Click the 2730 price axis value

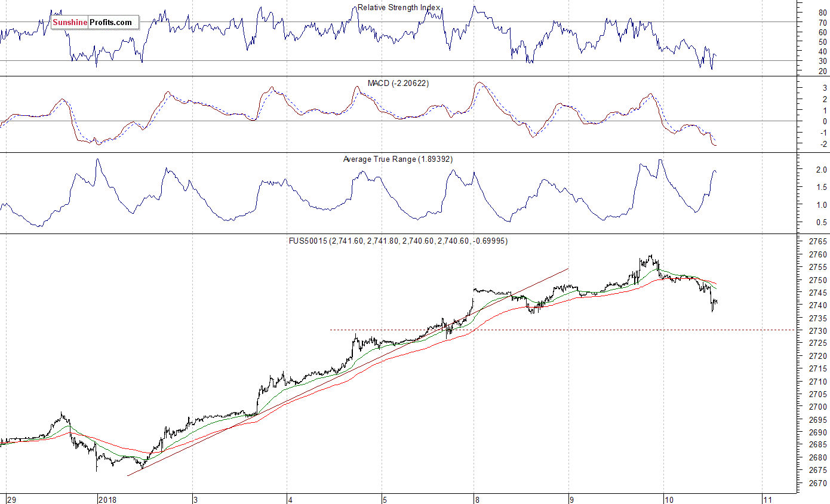(x=817, y=331)
